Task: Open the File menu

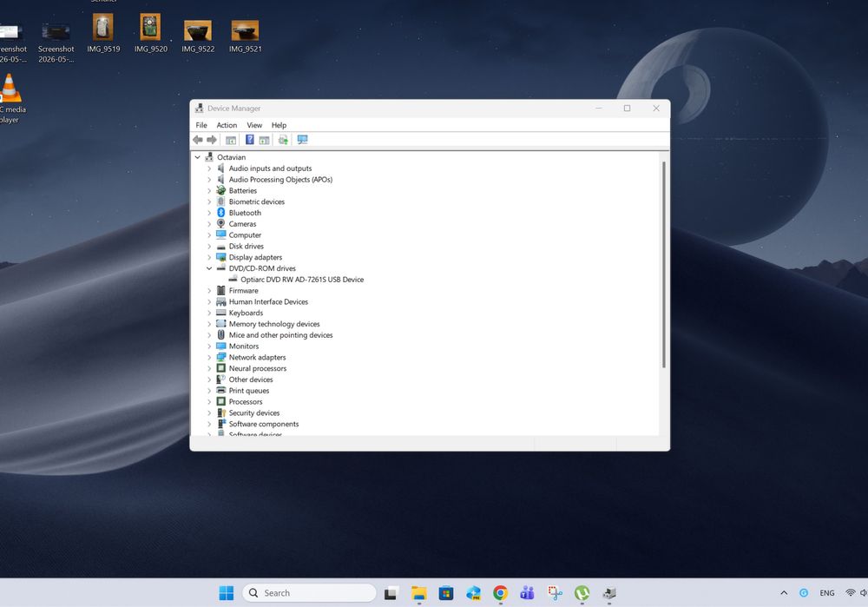Action: [201, 125]
